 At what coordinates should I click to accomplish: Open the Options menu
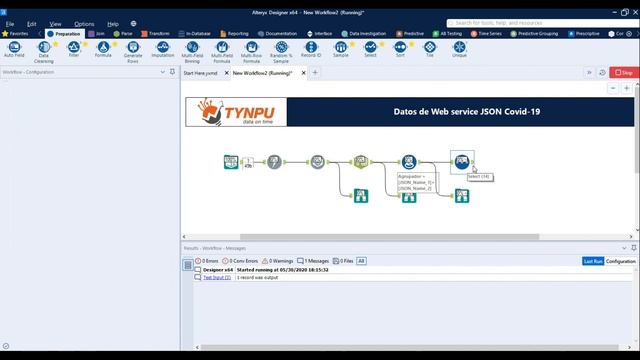tap(84, 24)
